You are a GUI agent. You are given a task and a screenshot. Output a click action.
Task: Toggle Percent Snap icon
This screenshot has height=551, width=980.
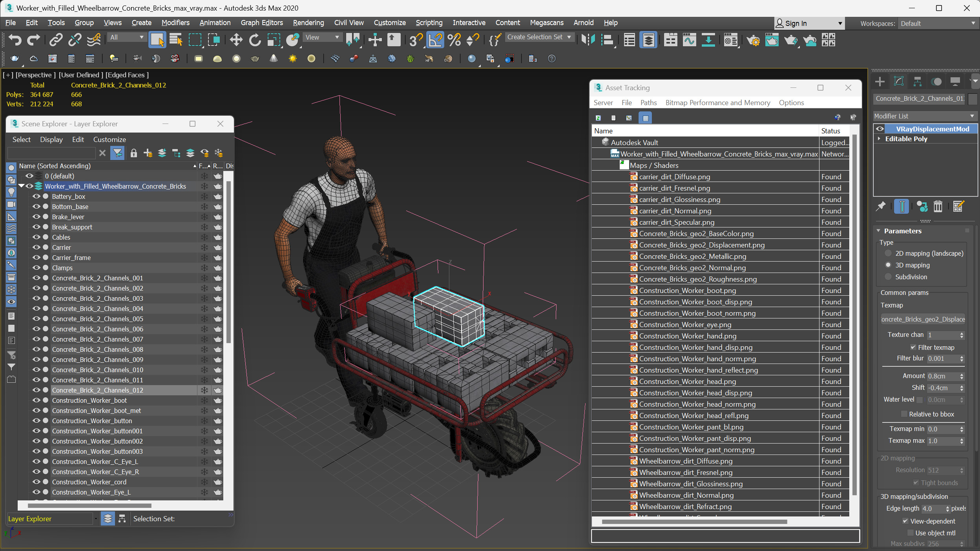454,40
